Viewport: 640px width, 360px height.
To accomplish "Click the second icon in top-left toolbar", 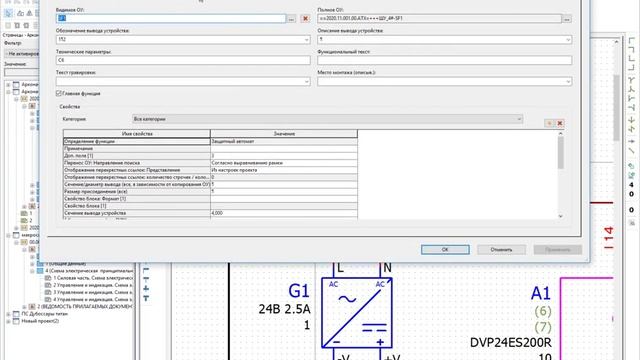I will 20,13.
